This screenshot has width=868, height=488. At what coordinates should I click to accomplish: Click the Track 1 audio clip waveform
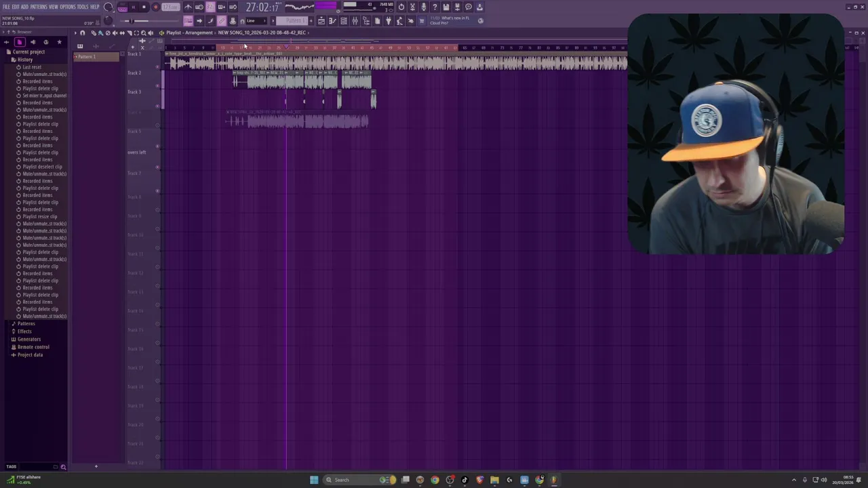pos(397,64)
